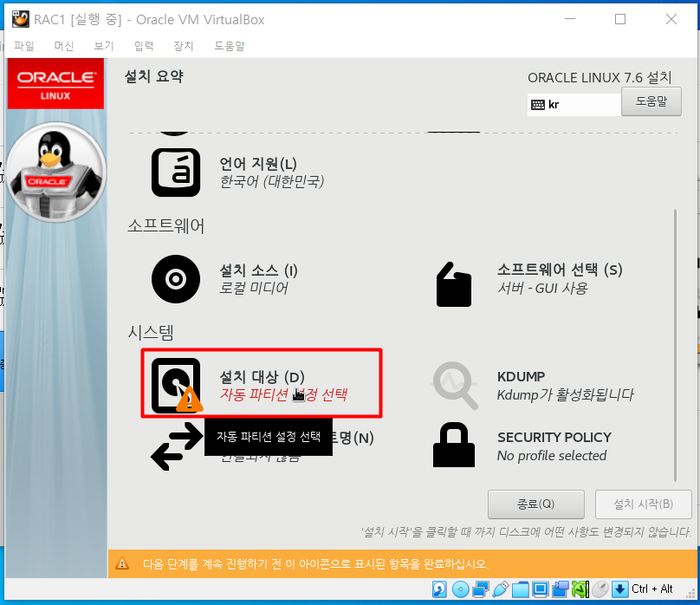Select 설치 대상 (D) label text

pyautogui.click(x=262, y=377)
